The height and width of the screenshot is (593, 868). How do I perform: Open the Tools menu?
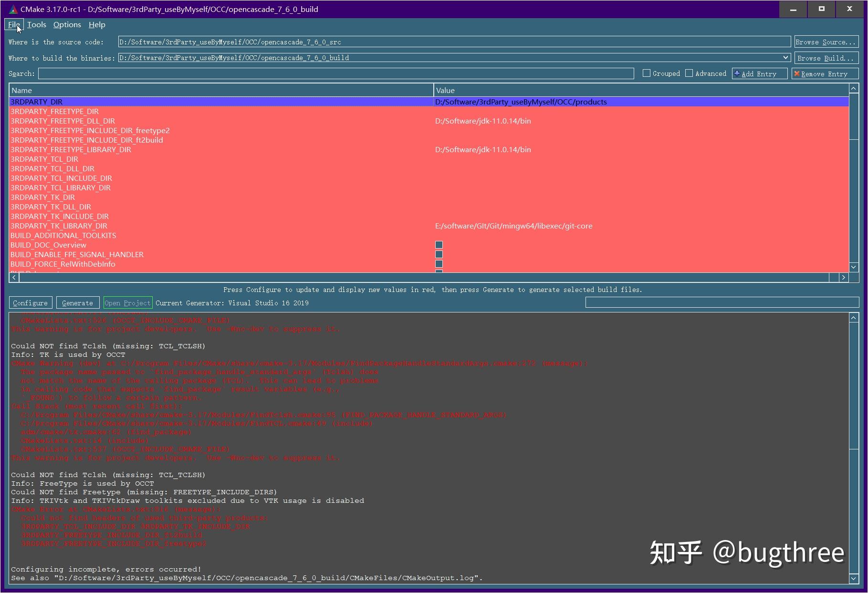pyautogui.click(x=37, y=24)
